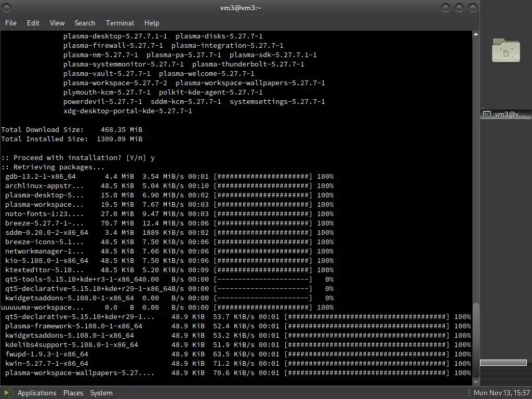Click the line 'Proceed with installation? [Y/n] y'
The image size is (532, 399).
[78, 158]
